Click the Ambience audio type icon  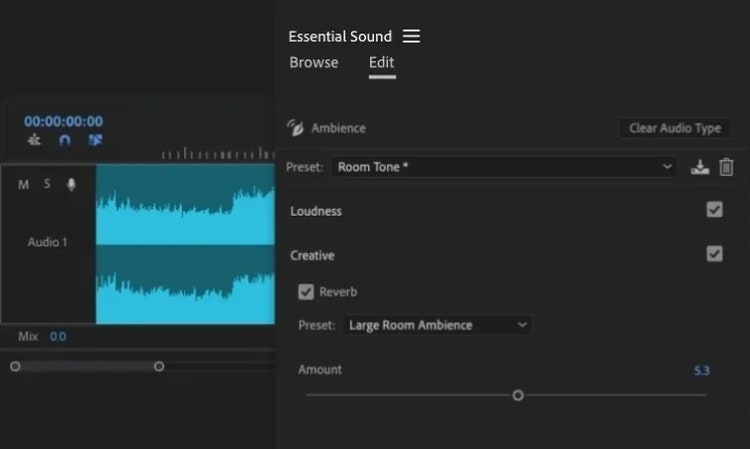point(295,128)
